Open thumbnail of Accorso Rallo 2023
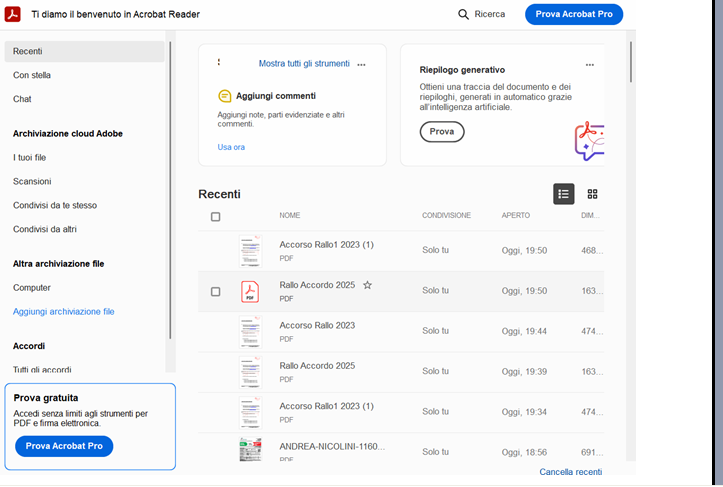723x487 pixels. point(250,332)
